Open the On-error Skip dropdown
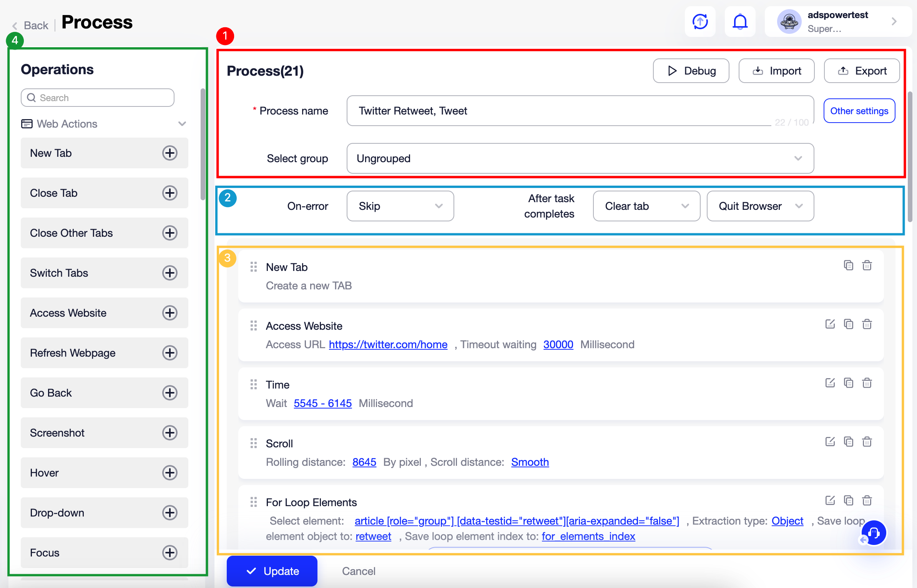This screenshot has height=588, width=917. pyautogui.click(x=400, y=206)
